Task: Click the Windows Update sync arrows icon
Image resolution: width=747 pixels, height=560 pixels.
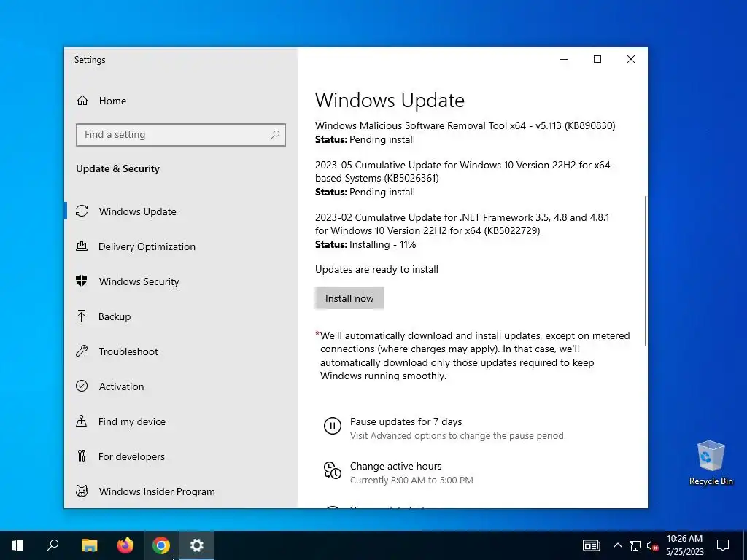Action: tap(82, 211)
